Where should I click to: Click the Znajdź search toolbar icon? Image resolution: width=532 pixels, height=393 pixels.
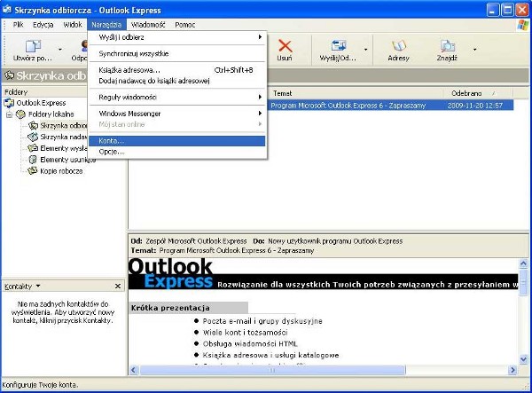[x=447, y=46]
